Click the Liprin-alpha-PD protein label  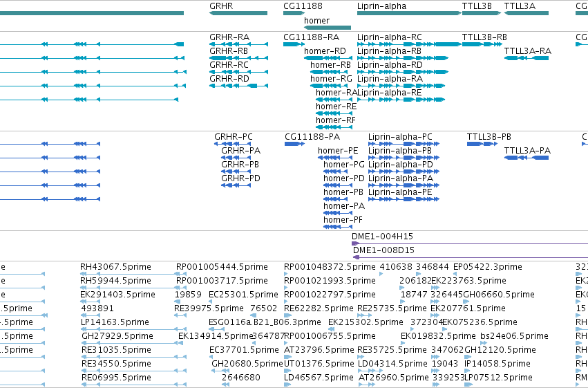[x=401, y=165]
